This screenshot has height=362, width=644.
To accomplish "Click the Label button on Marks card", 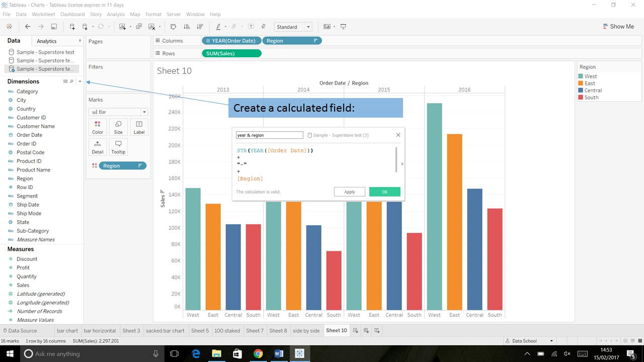I will point(139,127).
